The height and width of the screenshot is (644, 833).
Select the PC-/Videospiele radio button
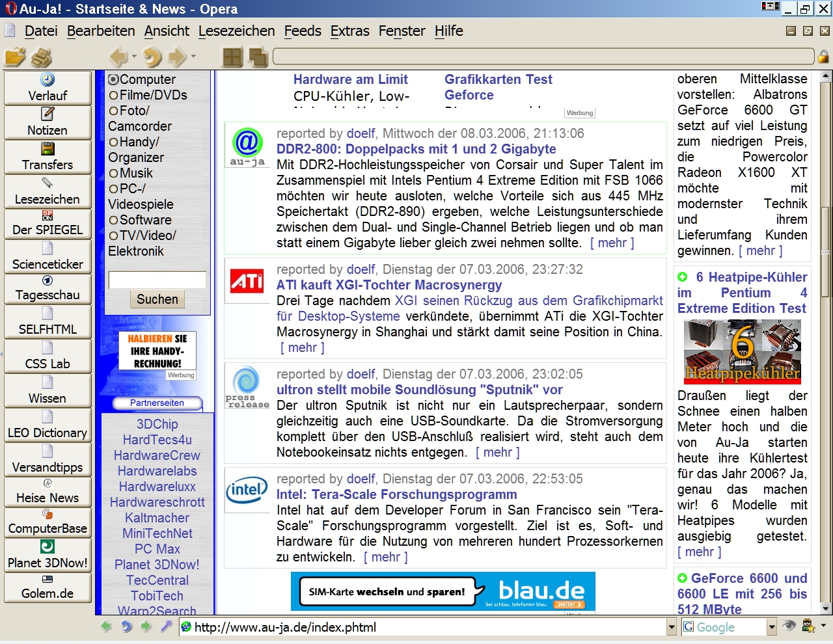(x=113, y=189)
